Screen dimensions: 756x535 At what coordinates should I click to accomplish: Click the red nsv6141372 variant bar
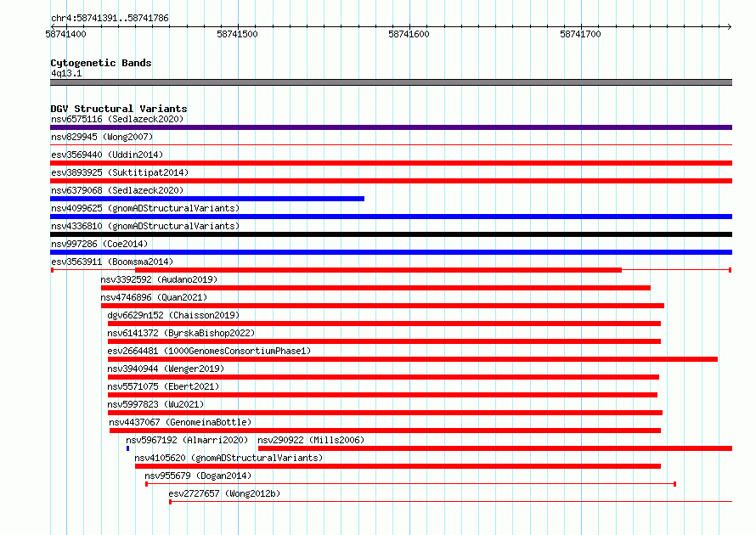(384, 341)
